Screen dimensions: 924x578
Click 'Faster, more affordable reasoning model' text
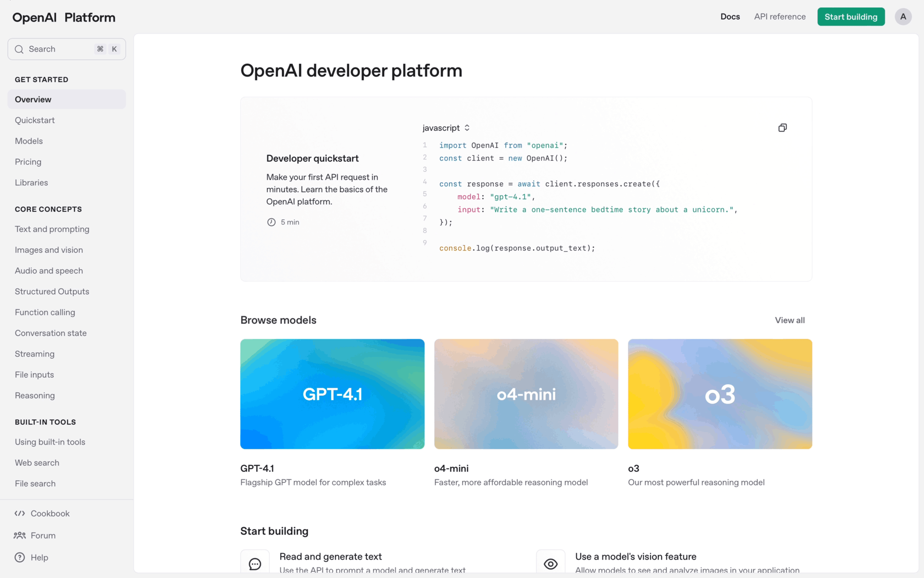[x=511, y=483]
